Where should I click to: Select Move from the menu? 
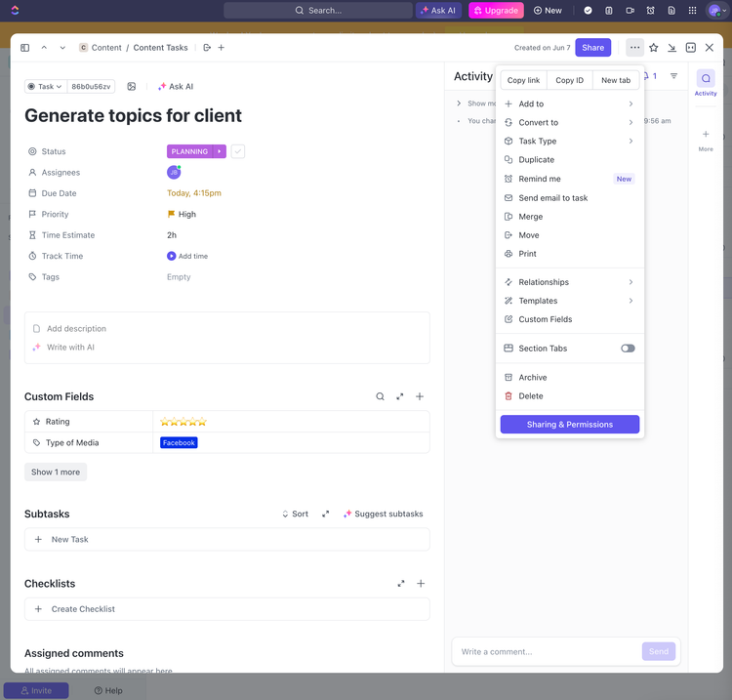[x=570, y=235]
